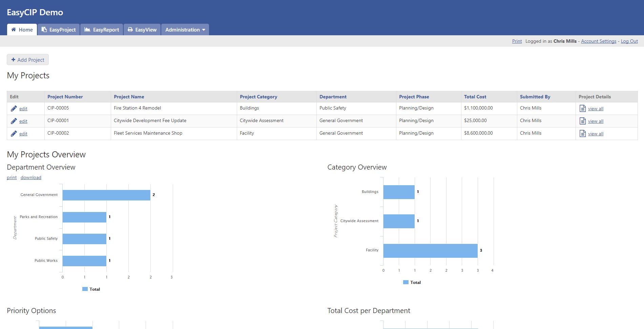Select the EasyReport bar chart icon

pyautogui.click(x=88, y=30)
